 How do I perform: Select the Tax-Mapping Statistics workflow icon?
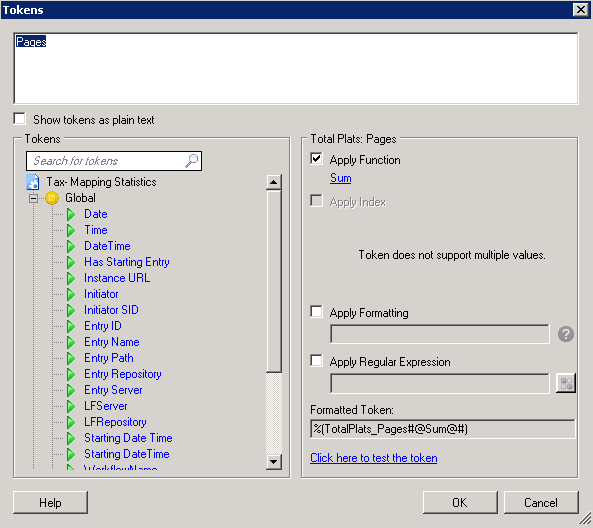click(x=33, y=182)
